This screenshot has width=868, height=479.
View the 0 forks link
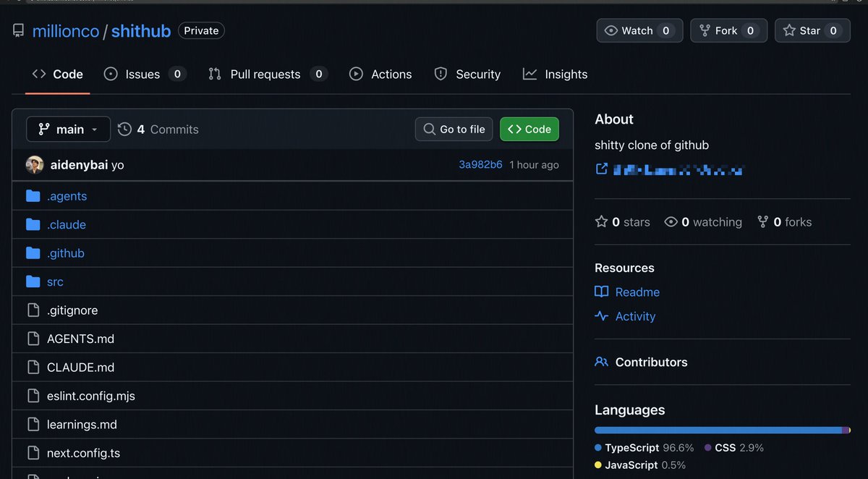coord(784,222)
